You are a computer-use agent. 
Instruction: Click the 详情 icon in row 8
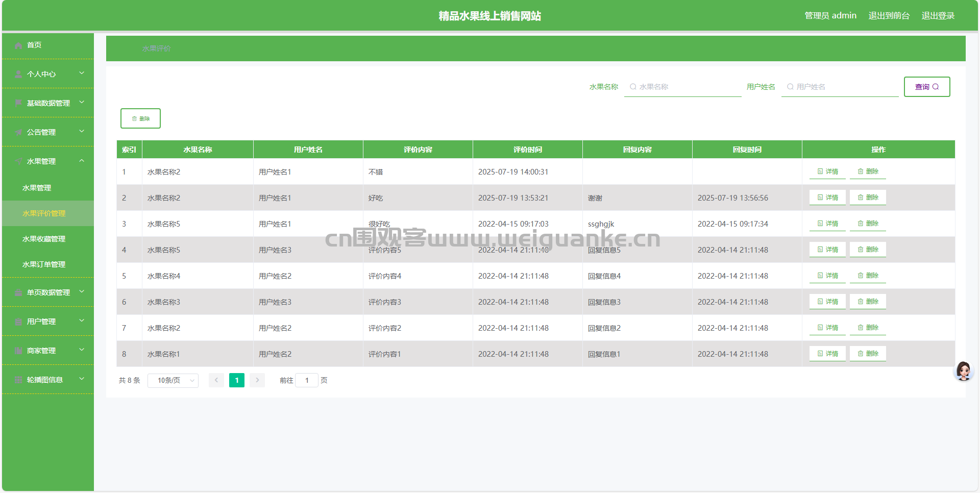coord(827,354)
